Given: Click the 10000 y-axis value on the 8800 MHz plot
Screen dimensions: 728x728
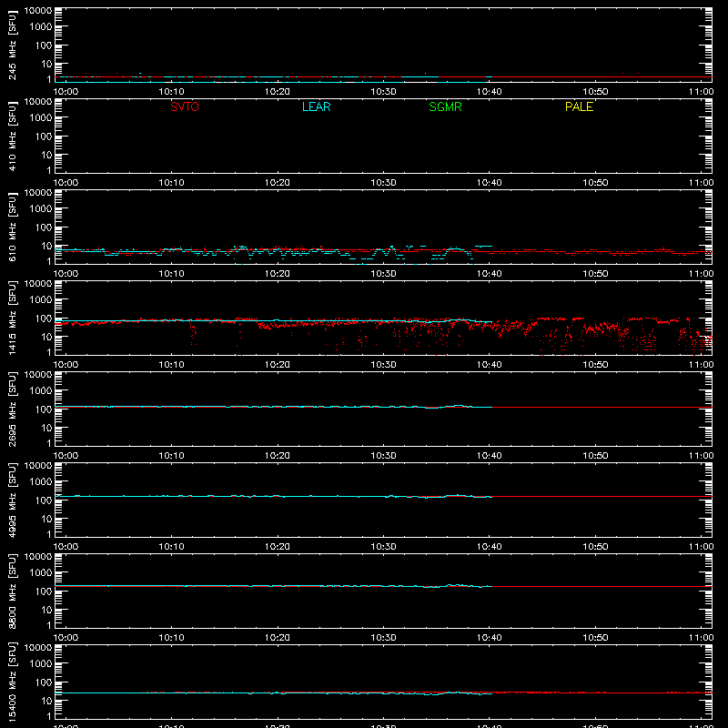Looking at the screenshot, I should (38, 557).
